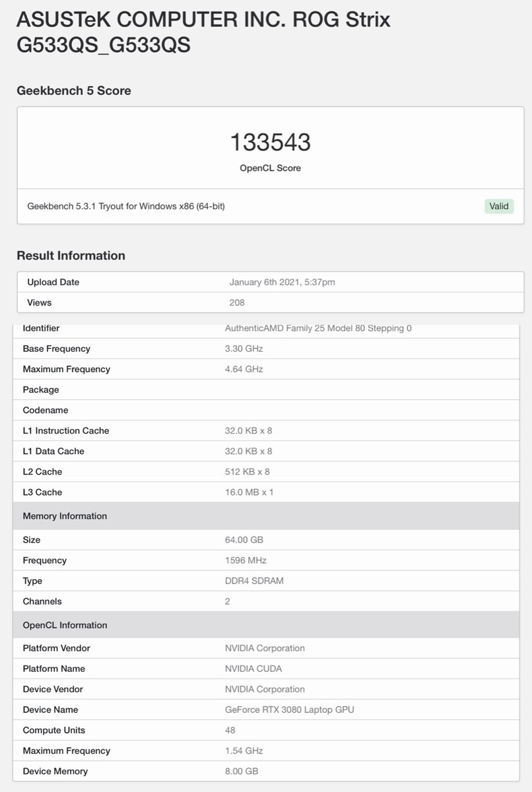Click the DDR4 SDRAM type value
Screen dimensions: 532x792
(x=255, y=581)
